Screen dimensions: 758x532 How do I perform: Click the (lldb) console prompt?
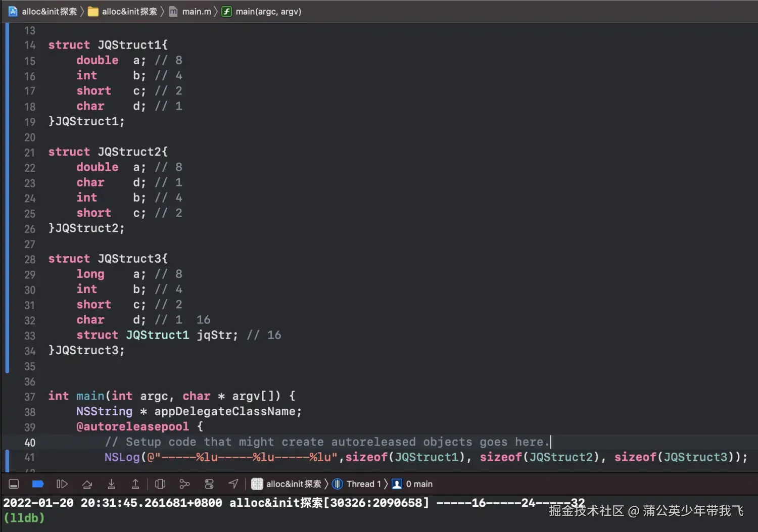coord(24,518)
